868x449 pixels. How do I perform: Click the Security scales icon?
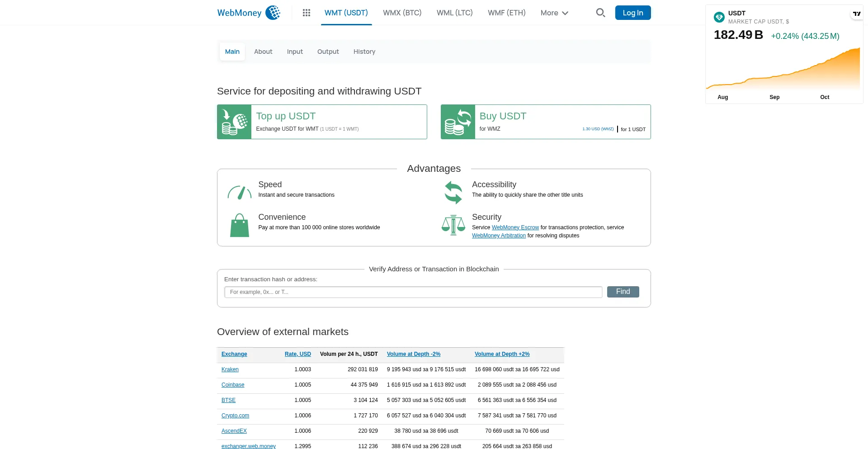(453, 225)
